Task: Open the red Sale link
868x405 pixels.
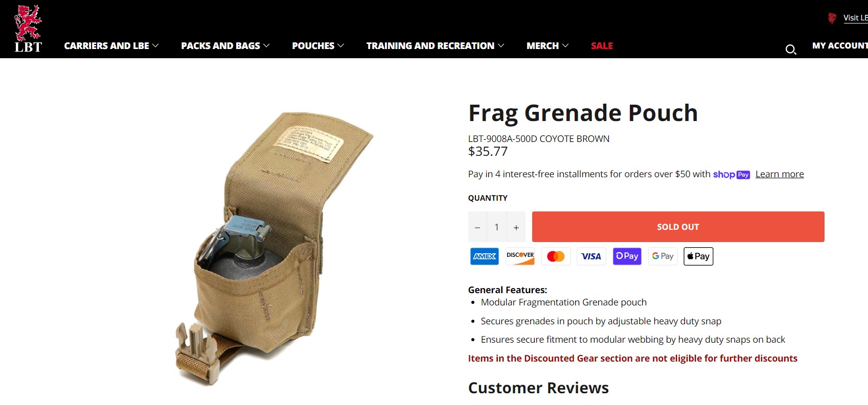Action: (602, 46)
